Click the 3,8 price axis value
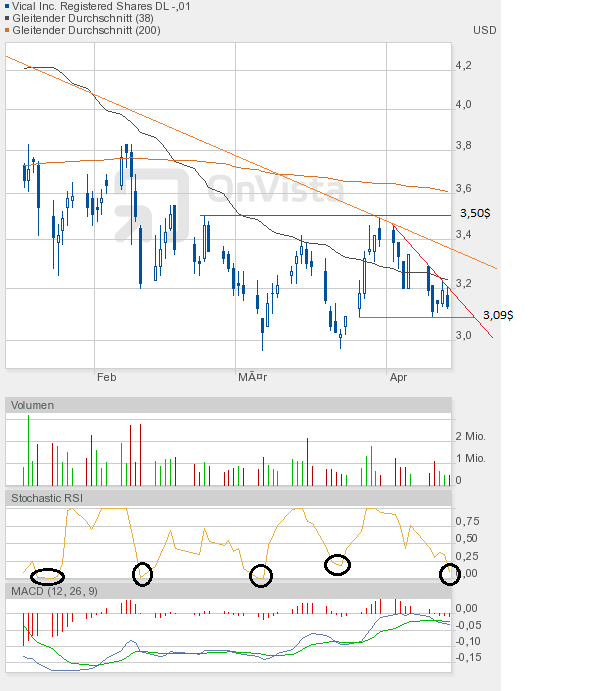The width and height of the screenshot is (595, 691). (463, 145)
